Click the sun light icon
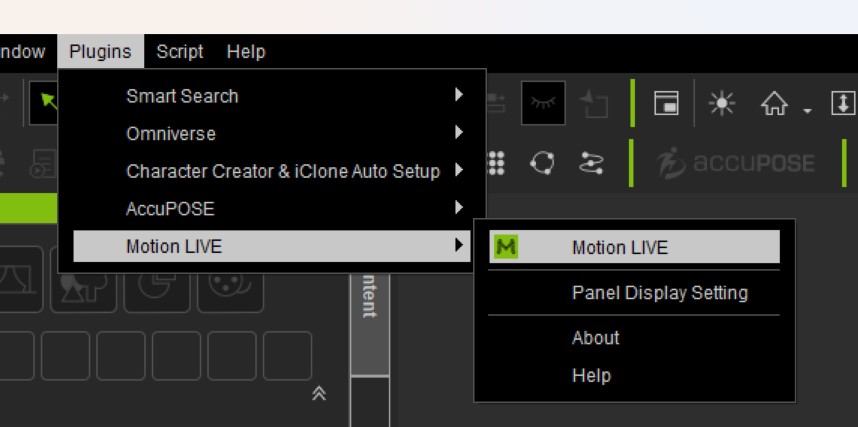Image resolution: width=858 pixels, height=427 pixels. click(x=721, y=103)
